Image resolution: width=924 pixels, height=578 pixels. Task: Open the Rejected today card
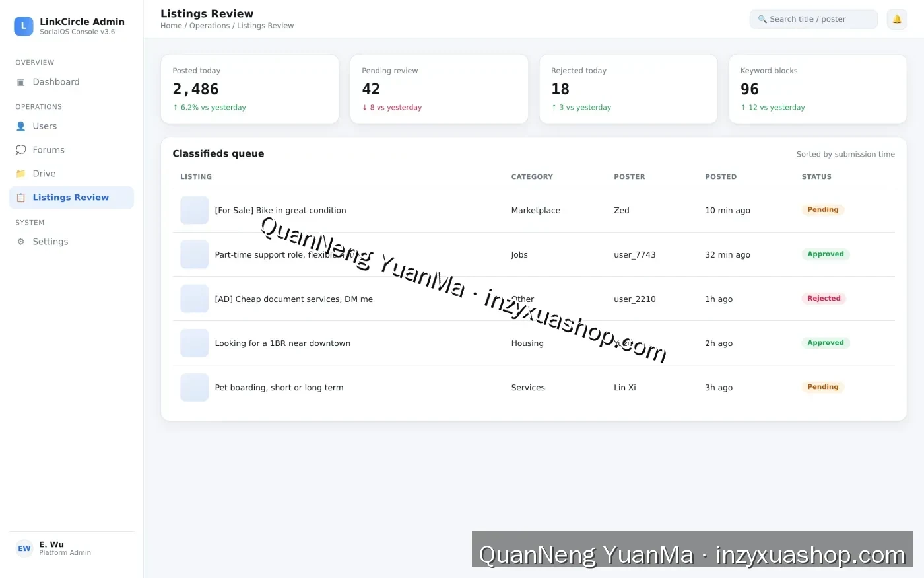[x=628, y=89]
